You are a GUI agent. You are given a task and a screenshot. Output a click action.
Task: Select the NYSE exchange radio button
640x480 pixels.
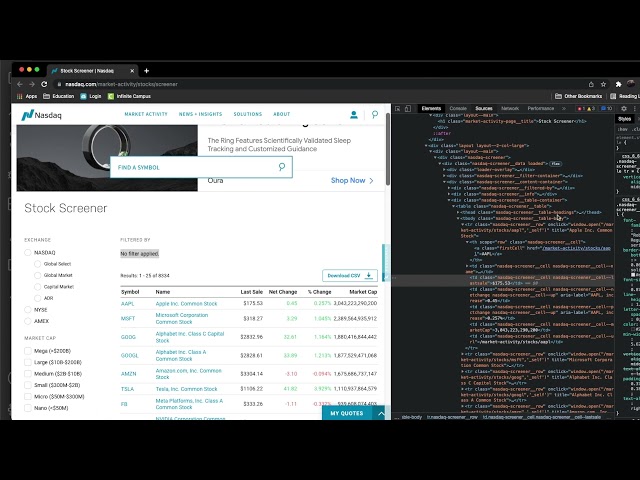28,310
